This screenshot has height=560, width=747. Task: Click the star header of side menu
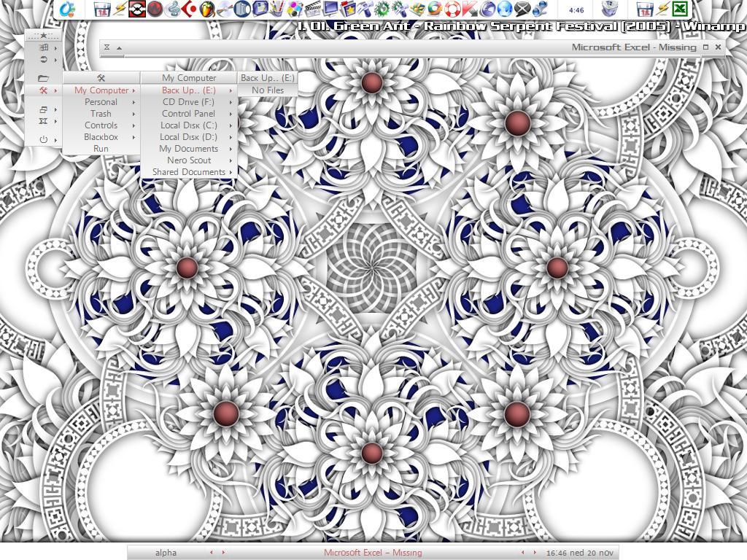tap(43, 35)
